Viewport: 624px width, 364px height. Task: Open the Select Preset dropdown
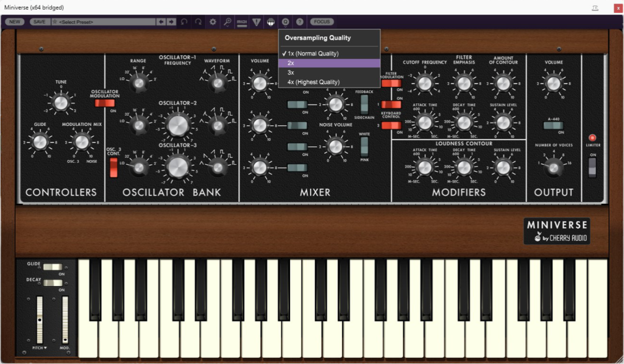(104, 22)
